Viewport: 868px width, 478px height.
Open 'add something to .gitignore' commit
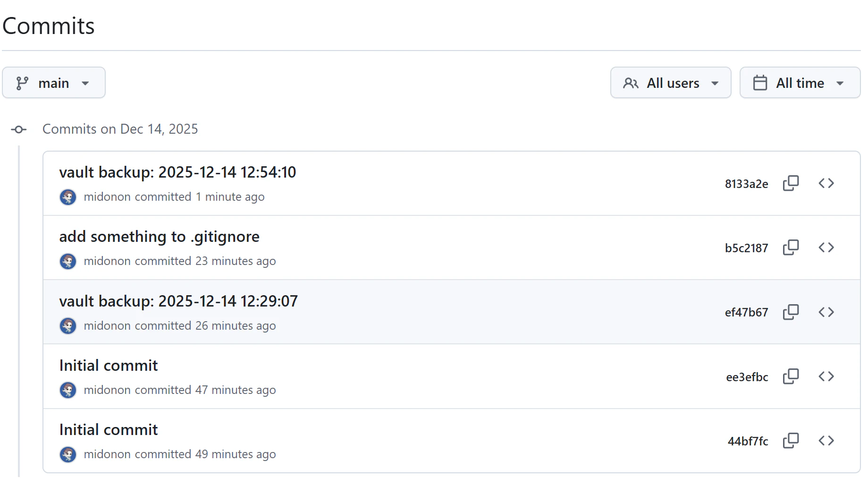coord(159,237)
